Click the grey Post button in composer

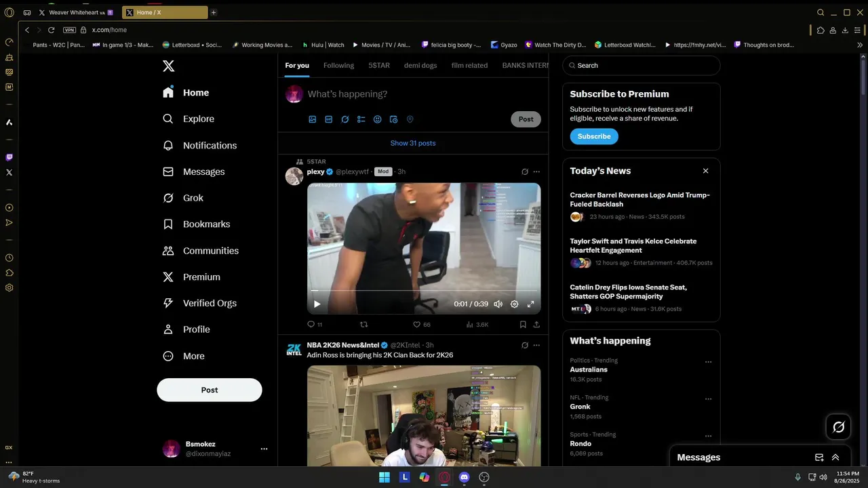point(526,119)
